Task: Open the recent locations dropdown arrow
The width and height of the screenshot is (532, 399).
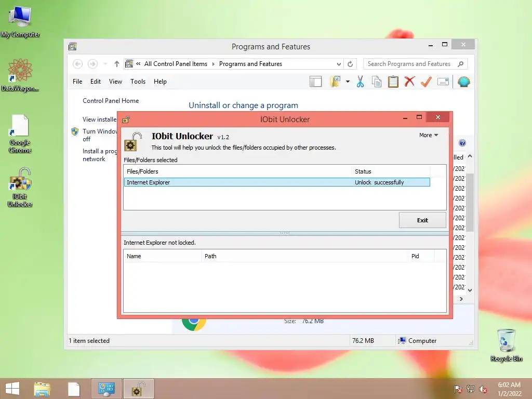Action: 105,64
